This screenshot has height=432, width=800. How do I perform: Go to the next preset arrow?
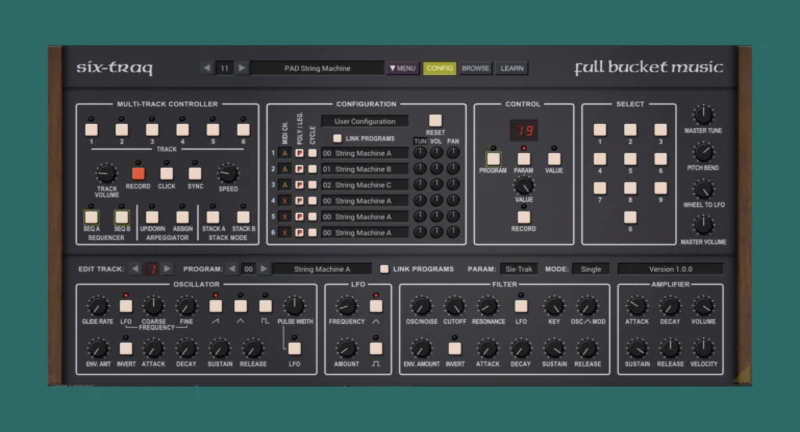click(x=242, y=68)
